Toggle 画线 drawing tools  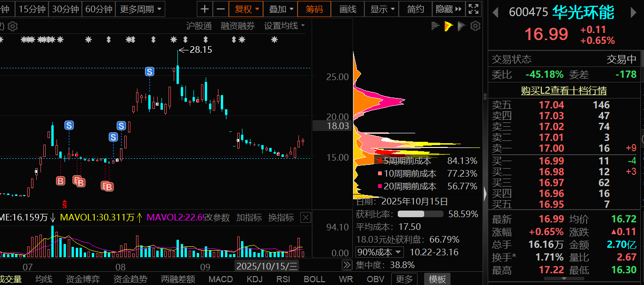coord(348,9)
